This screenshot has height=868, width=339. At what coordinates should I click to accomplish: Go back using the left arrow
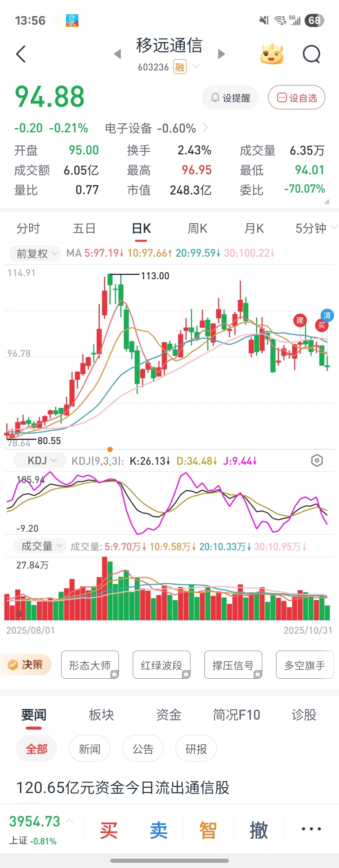[x=21, y=54]
